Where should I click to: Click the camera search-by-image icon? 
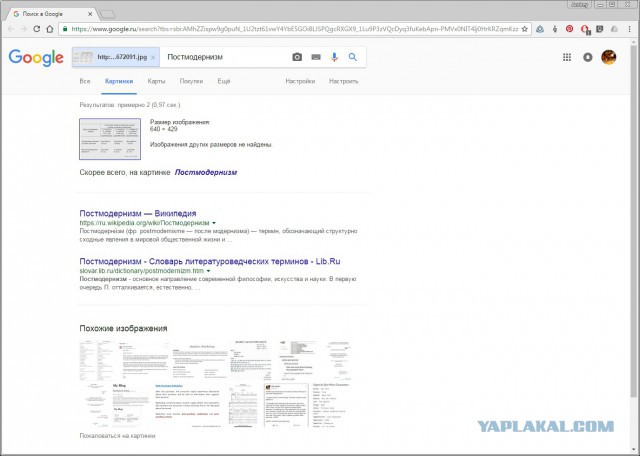(297, 57)
